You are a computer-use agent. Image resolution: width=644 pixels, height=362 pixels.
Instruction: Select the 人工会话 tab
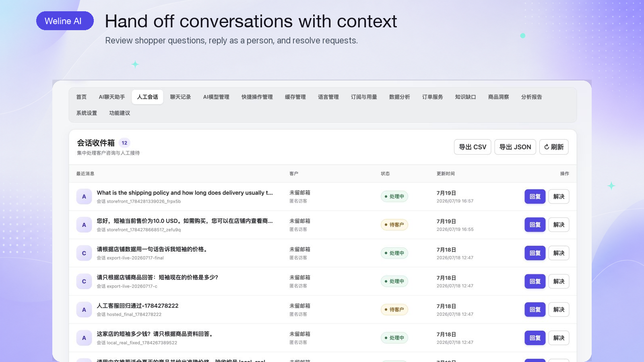pos(147,97)
